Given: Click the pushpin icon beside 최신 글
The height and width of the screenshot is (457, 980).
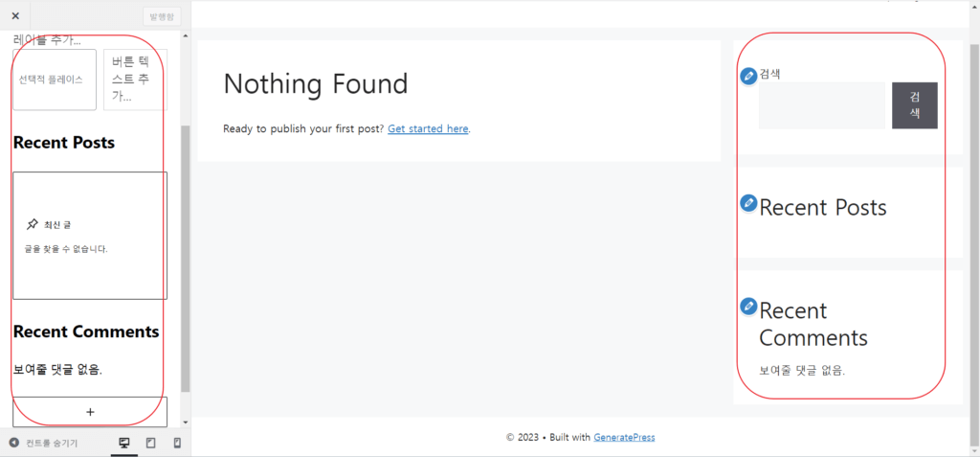Looking at the screenshot, I should (33, 224).
